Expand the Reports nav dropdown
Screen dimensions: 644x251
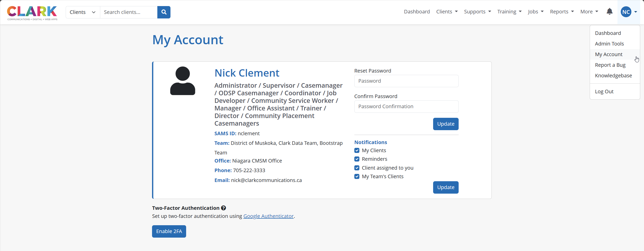click(x=562, y=12)
